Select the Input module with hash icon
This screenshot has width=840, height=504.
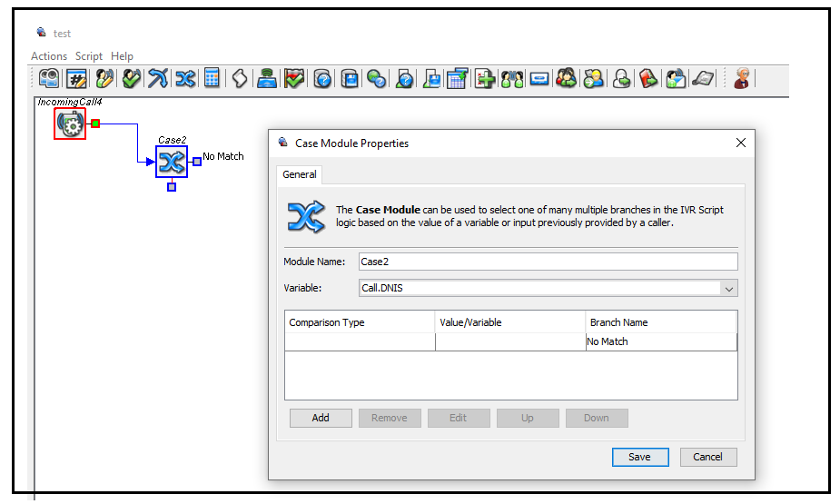point(76,79)
